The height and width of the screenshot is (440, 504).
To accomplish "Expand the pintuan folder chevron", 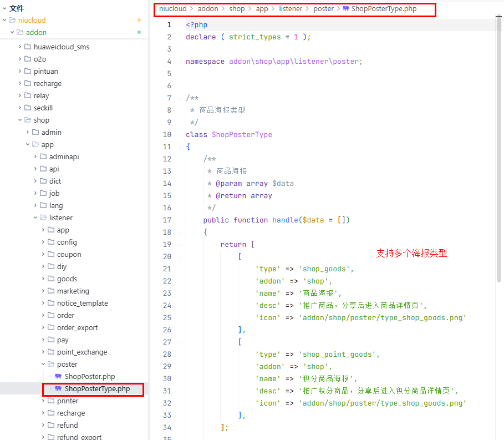I will click(20, 71).
